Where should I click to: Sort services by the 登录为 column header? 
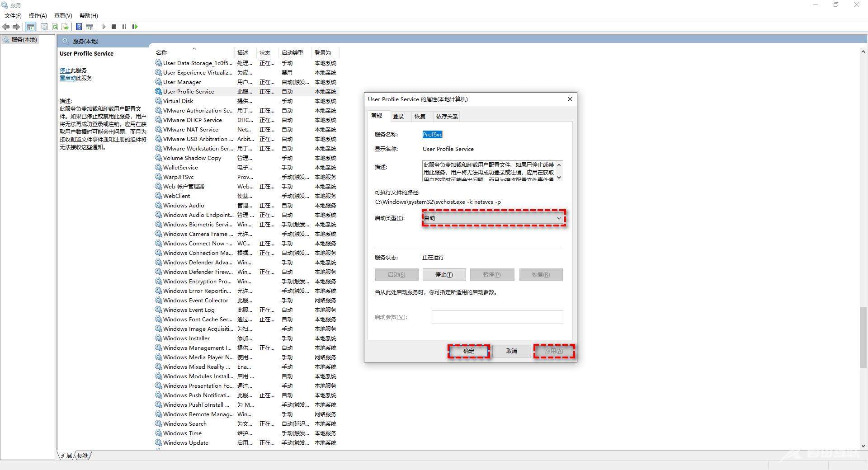(x=325, y=53)
